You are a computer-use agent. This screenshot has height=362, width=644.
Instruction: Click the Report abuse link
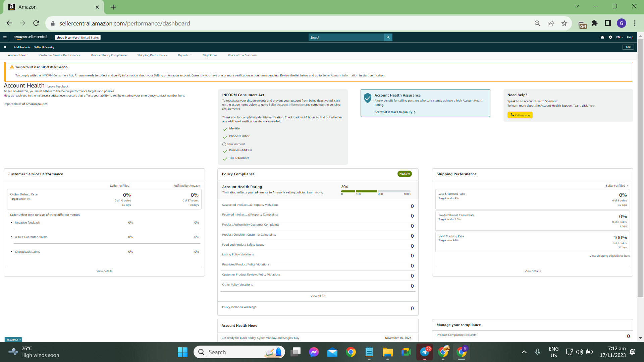[x=12, y=104]
